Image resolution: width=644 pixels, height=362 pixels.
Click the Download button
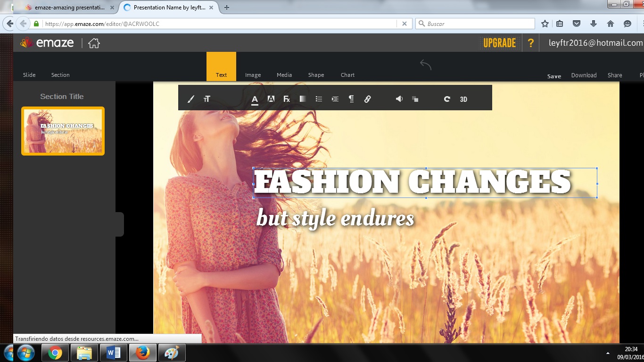(x=584, y=75)
